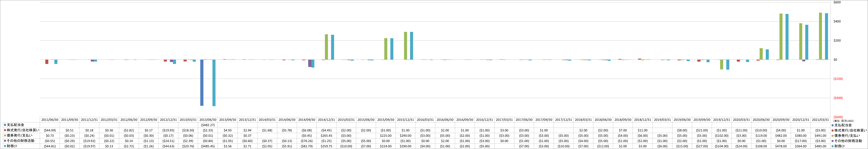This screenshot has width=868, height=149.
Task: Select the $259.75 財務CF cell
Action: point(327,146)
